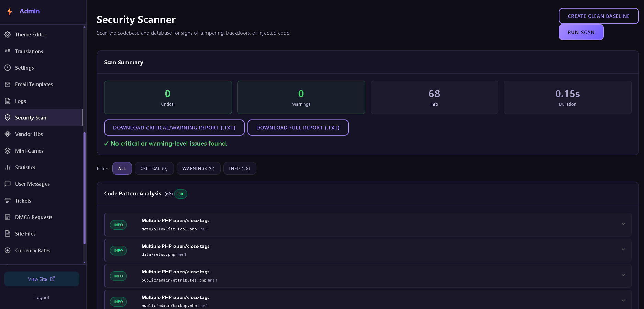Select the ALL filter chip

click(x=122, y=169)
